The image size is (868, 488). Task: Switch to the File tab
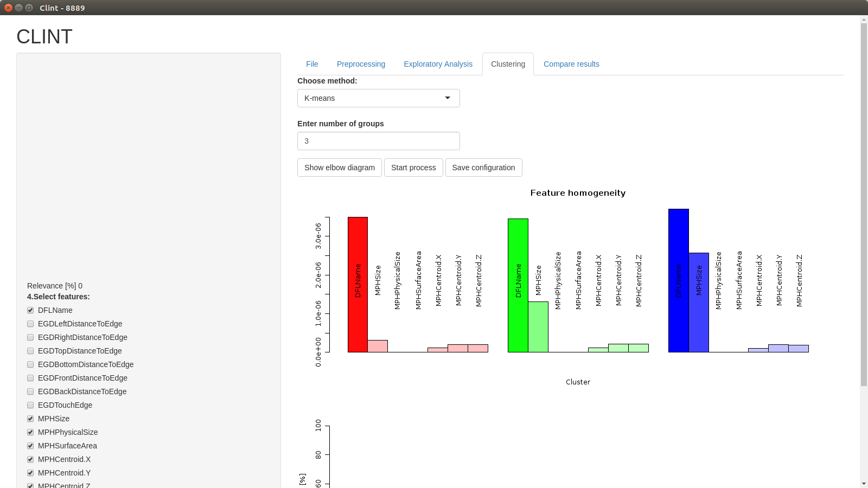coord(312,64)
